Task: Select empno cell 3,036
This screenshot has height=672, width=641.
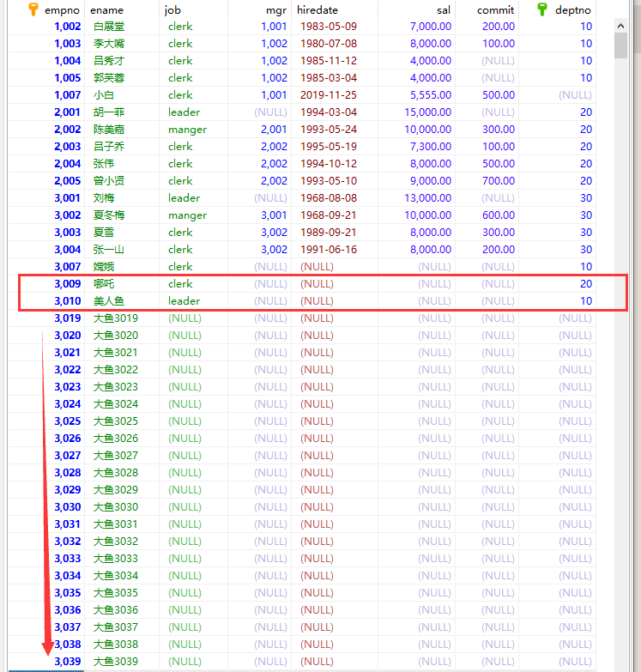Action: click(46, 610)
